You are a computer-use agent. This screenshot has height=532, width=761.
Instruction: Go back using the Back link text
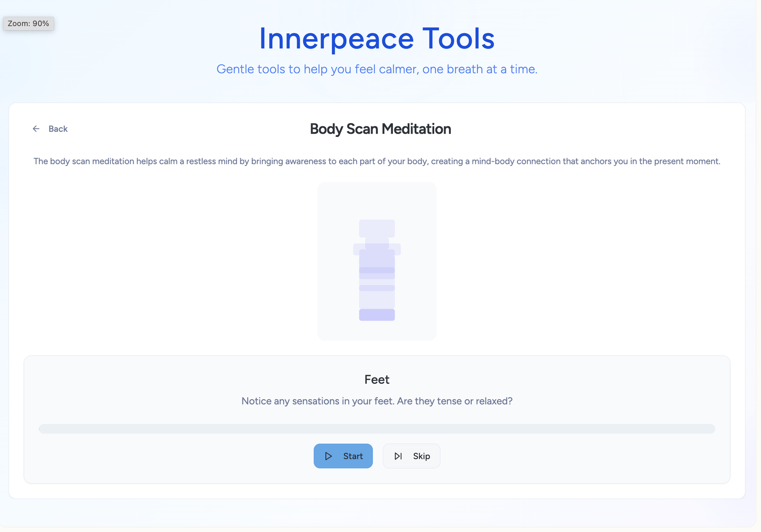[58, 129]
